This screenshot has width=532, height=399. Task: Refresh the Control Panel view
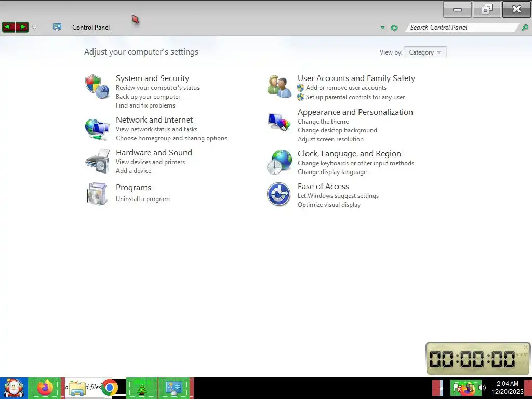[x=394, y=28]
